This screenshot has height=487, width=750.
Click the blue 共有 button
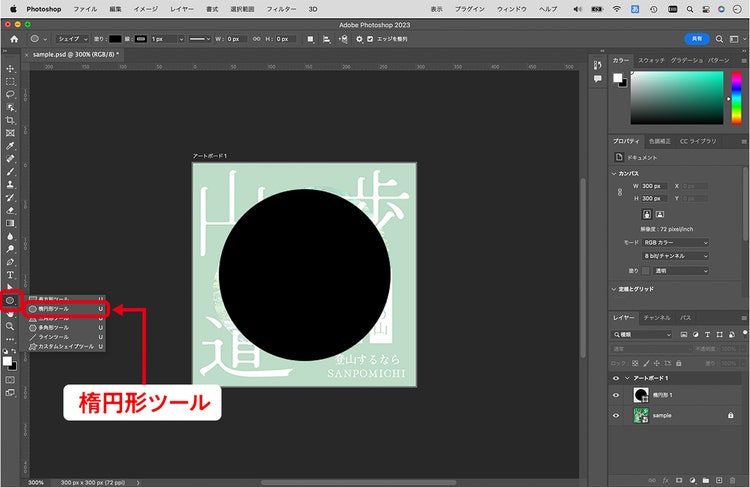point(697,39)
